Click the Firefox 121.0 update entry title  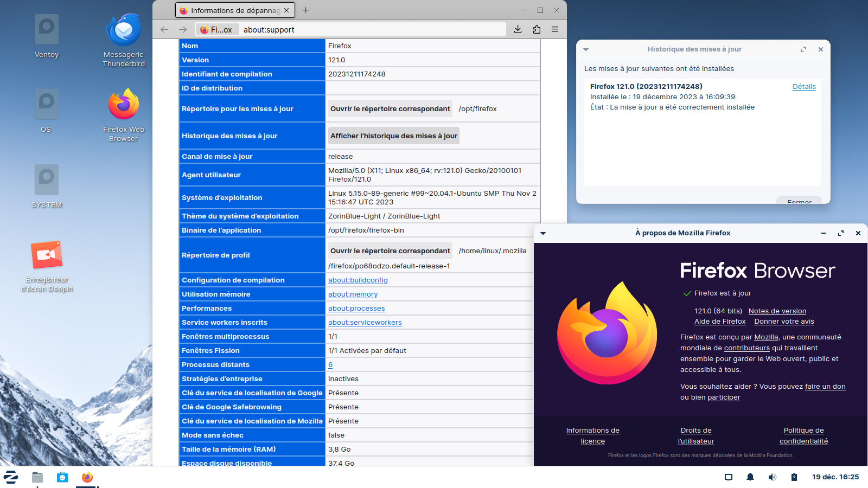[x=646, y=87]
